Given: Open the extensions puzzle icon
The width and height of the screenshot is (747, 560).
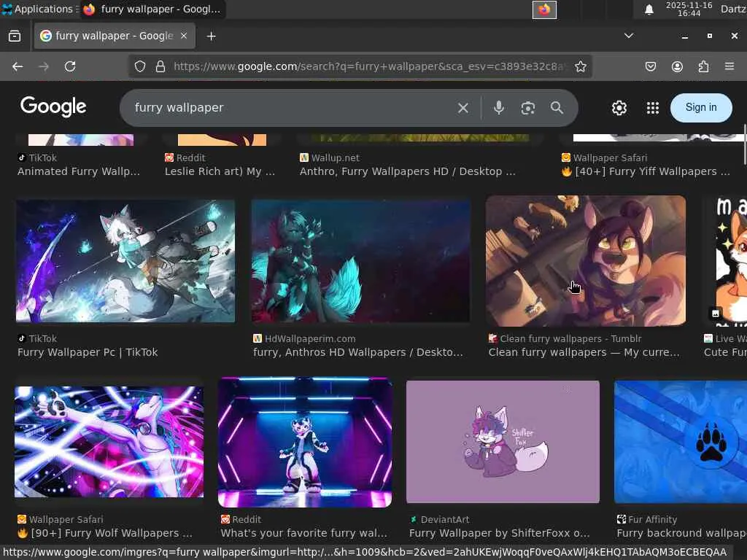Looking at the screenshot, I should point(703,66).
